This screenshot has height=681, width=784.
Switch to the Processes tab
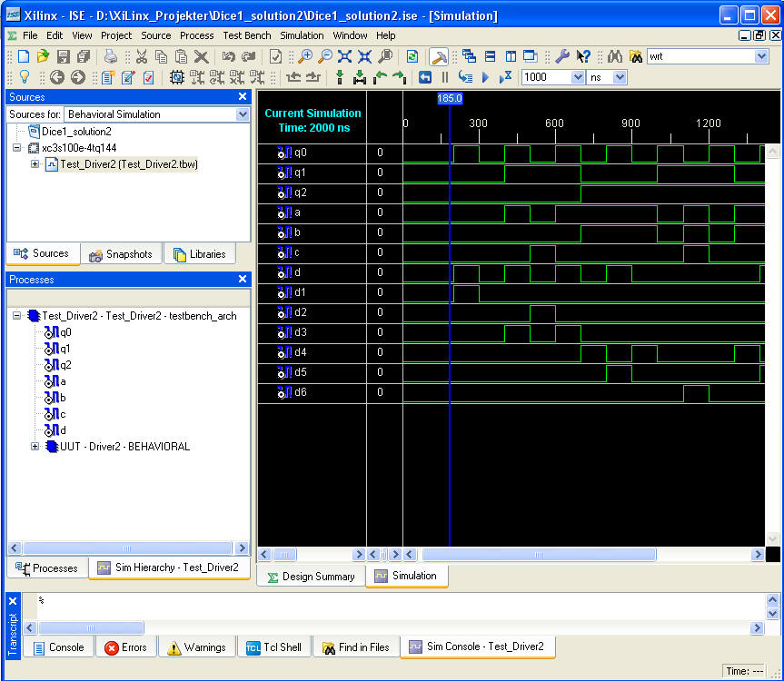[47, 568]
